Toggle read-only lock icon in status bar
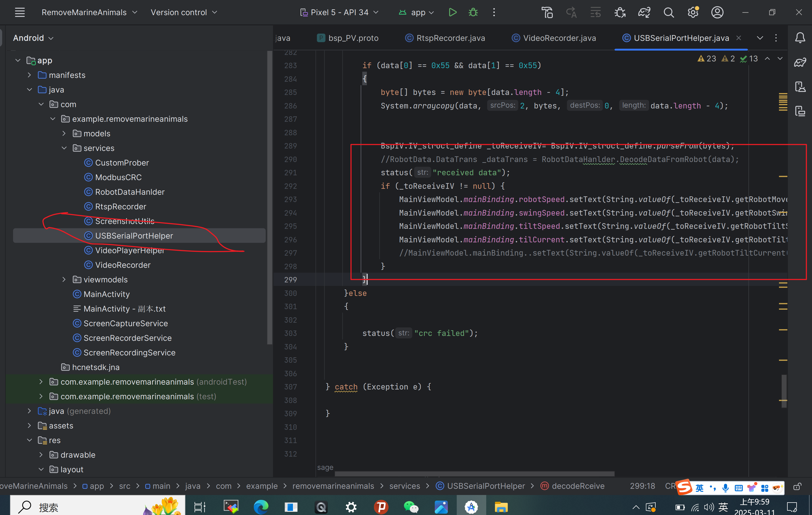Viewport: 812px width, 515px height. pos(797,486)
